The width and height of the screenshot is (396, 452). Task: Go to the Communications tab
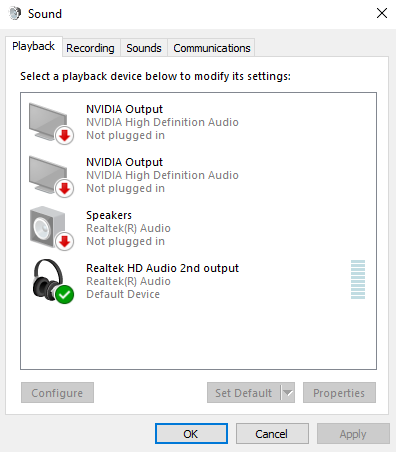pos(212,48)
